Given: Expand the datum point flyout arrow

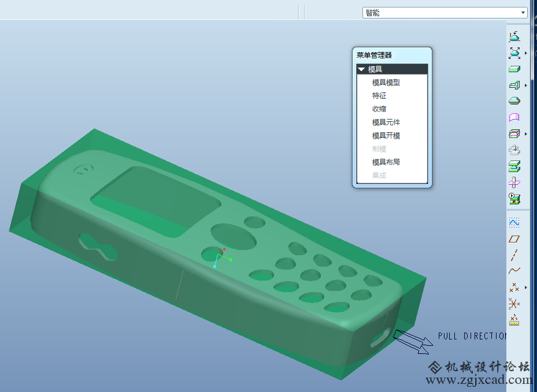Looking at the screenshot, I should tap(525, 288).
